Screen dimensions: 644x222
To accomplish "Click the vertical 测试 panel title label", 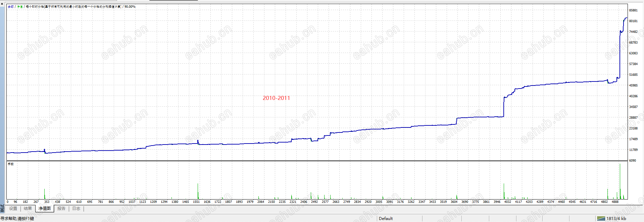I will tap(2, 208).
